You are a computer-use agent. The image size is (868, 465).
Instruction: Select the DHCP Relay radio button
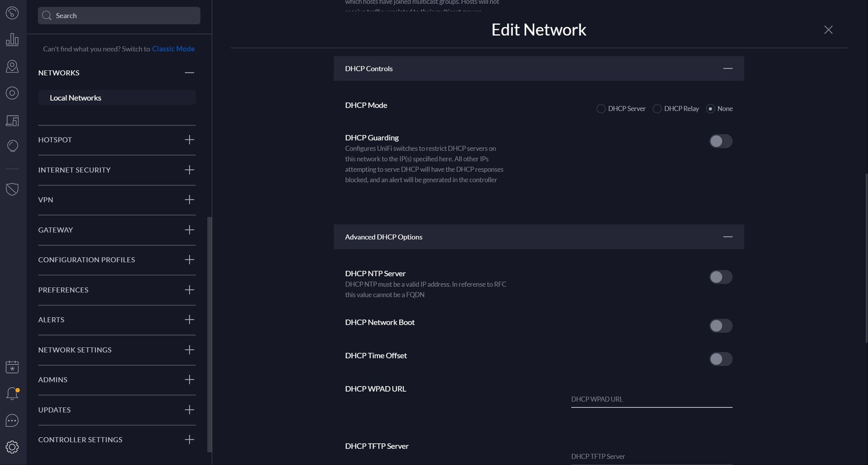[657, 109]
